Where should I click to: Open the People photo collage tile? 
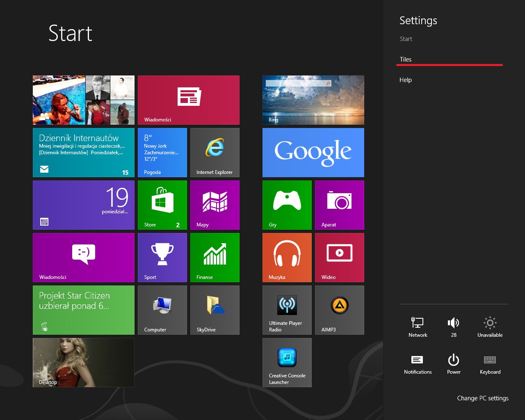tap(84, 100)
